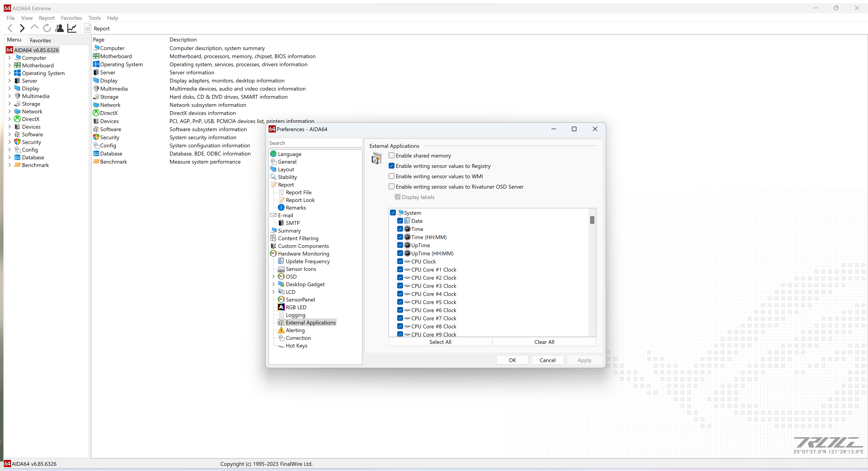The image size is (868, 471).
Task: Click the Clear All button
Action: [544, 342]
